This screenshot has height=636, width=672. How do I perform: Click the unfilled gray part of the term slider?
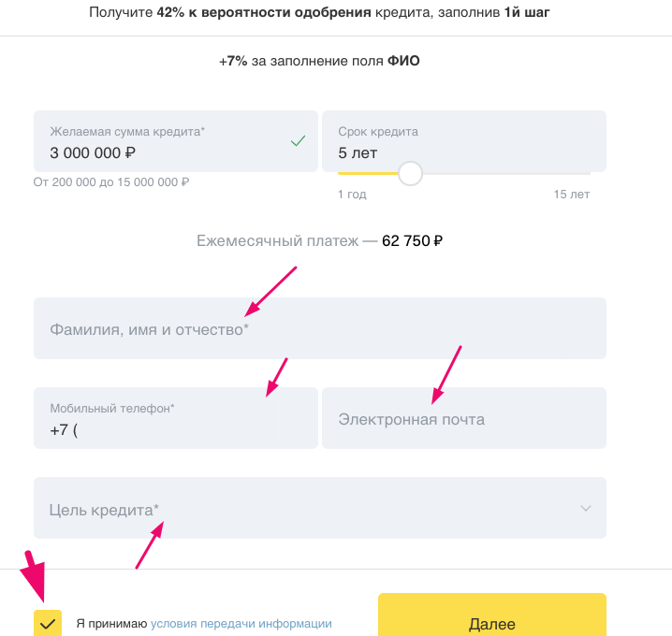(x=506, y=173)
